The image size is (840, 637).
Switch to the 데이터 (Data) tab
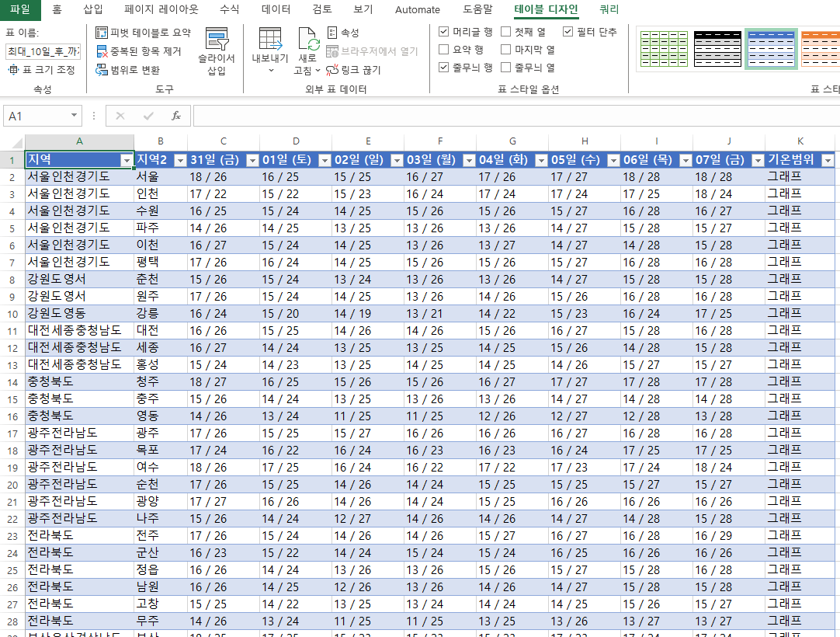pos(276,9)
